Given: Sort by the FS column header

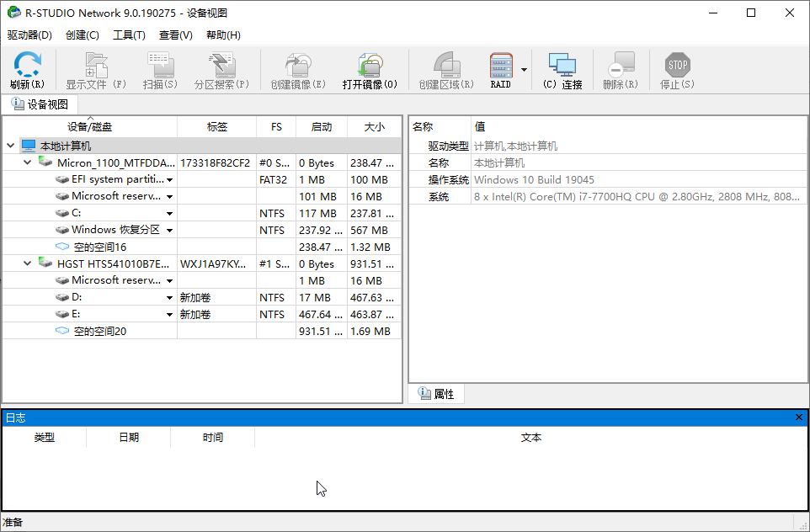Looking at the screenshot, I should pyautogui.click(x=276, y=127).
